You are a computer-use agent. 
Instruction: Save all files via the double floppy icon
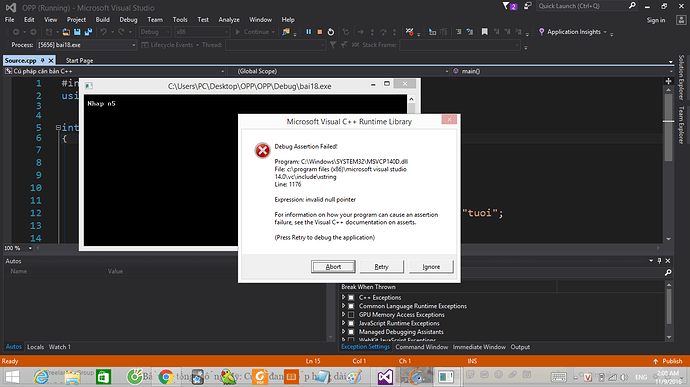point(88,32)
